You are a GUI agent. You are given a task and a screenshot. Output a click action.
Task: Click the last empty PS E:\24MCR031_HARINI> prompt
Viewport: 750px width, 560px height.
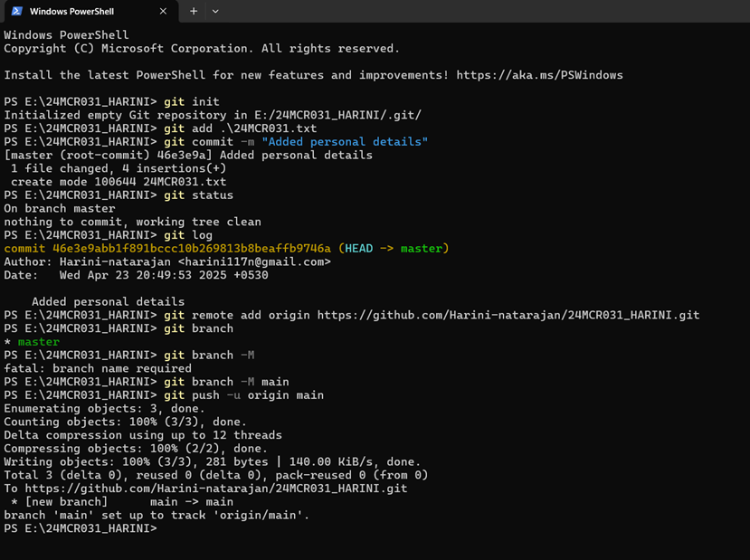(81, 529)
